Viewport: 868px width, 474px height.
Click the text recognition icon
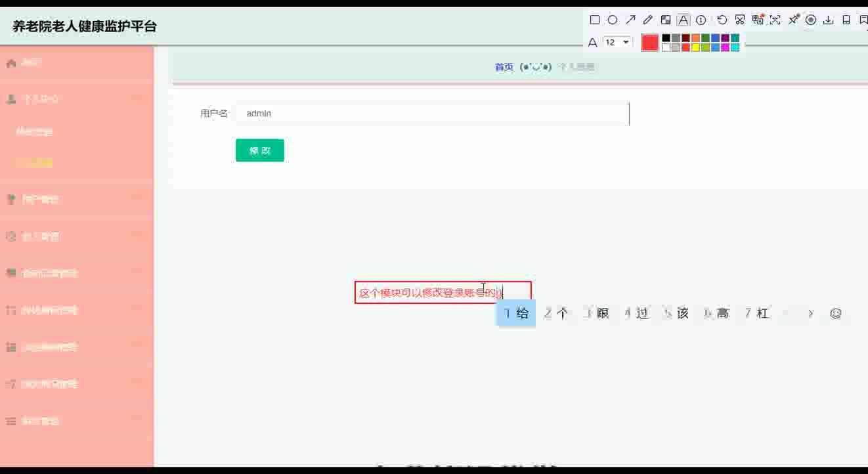pos(775,20)
